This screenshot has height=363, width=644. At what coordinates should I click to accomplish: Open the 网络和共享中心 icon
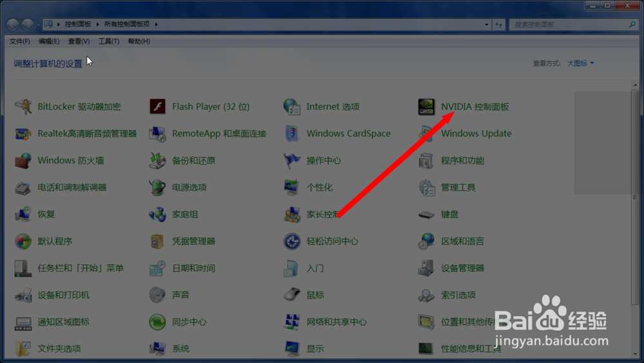click(292, 322)
